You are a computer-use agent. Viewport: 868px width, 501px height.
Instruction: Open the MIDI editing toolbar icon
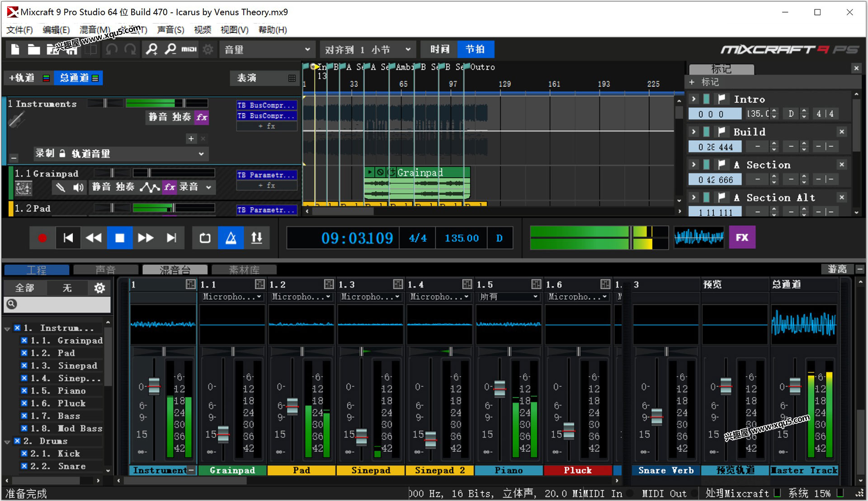coord(189,49)
